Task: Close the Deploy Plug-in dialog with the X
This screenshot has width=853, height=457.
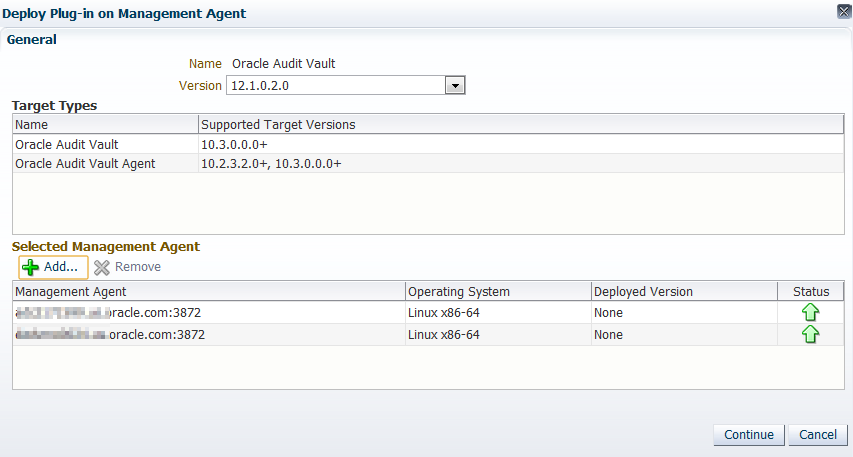Action: pos(844,11)
